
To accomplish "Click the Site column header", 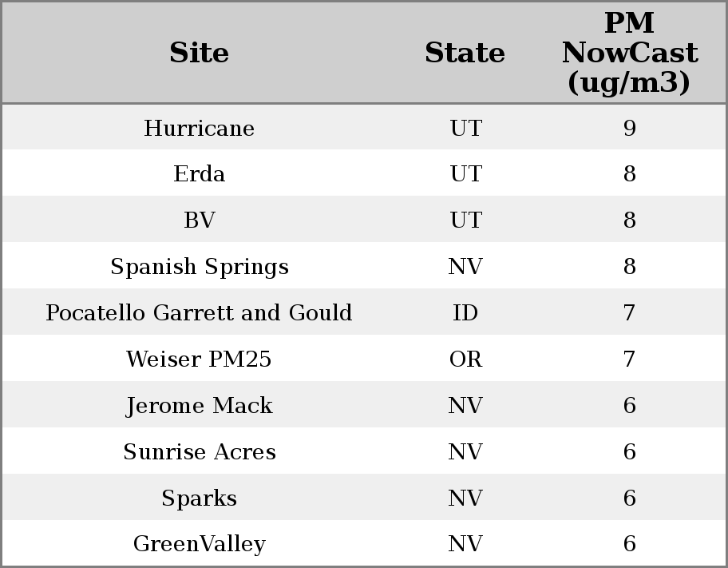I will coord(199,53).
